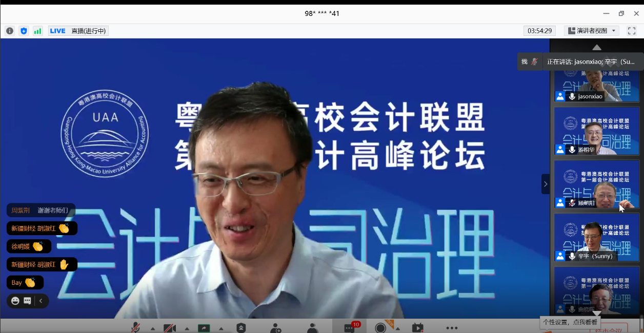
Task: Select the jasonxiao video thumbnail
Action: [596, 86]
